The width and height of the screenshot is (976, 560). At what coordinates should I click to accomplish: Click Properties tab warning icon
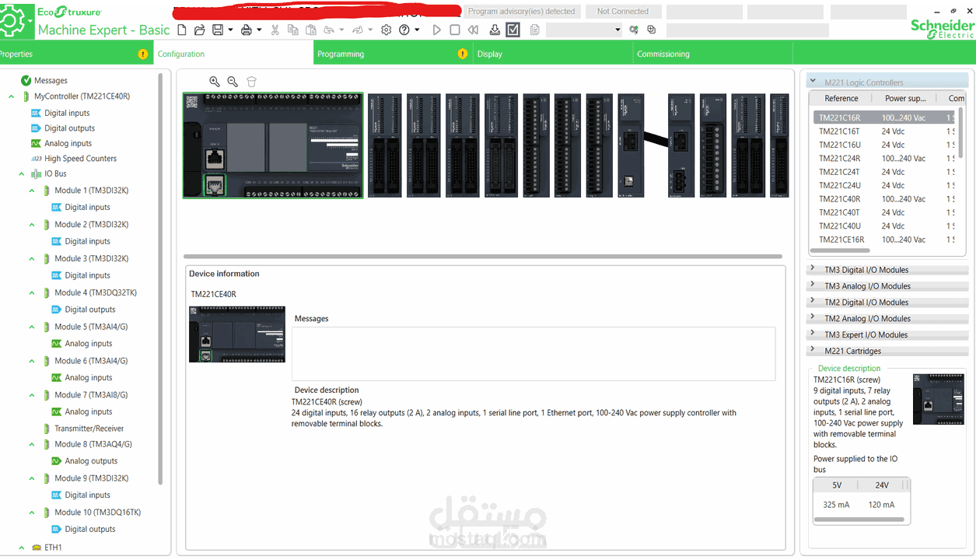pos(142,54)
